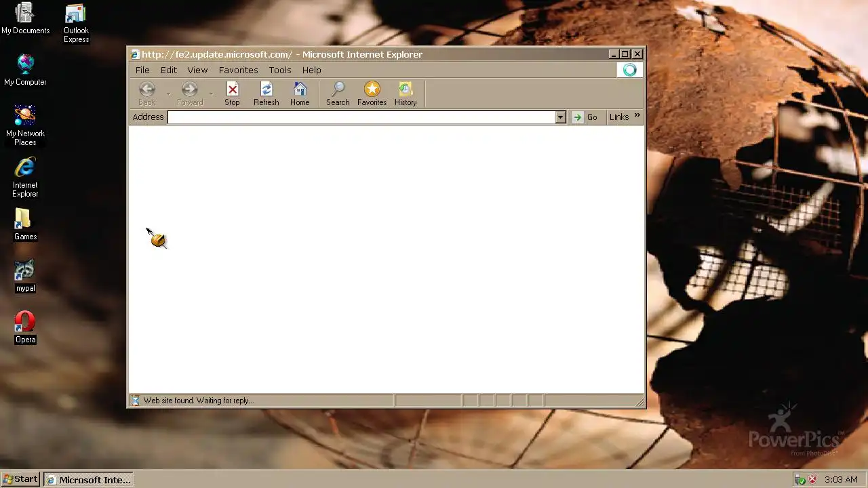Open Forward button history dropdown arrow

pos(211,94)
